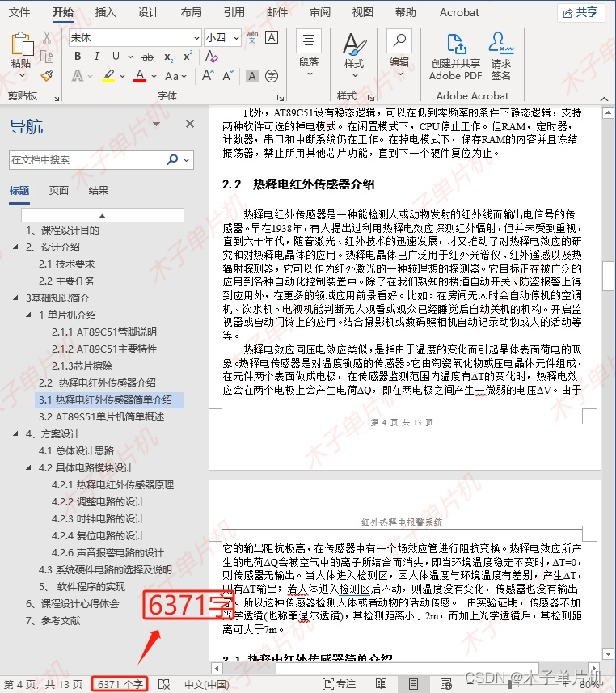Open the Font group dialog launcher
616x693 pixels.
coord(281,97)
